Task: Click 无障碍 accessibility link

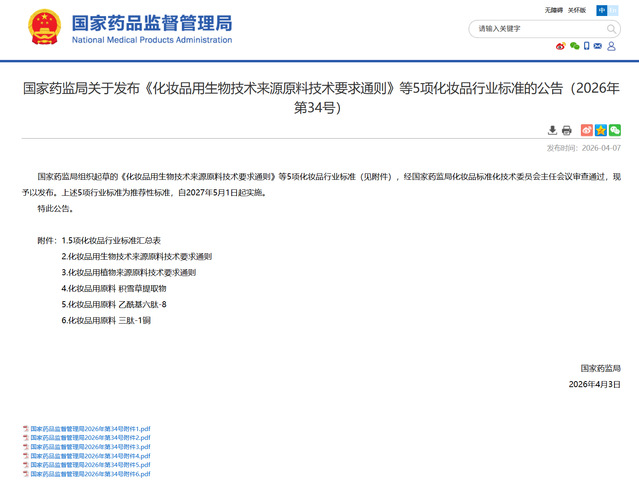Action: click(x=554, y=10)
